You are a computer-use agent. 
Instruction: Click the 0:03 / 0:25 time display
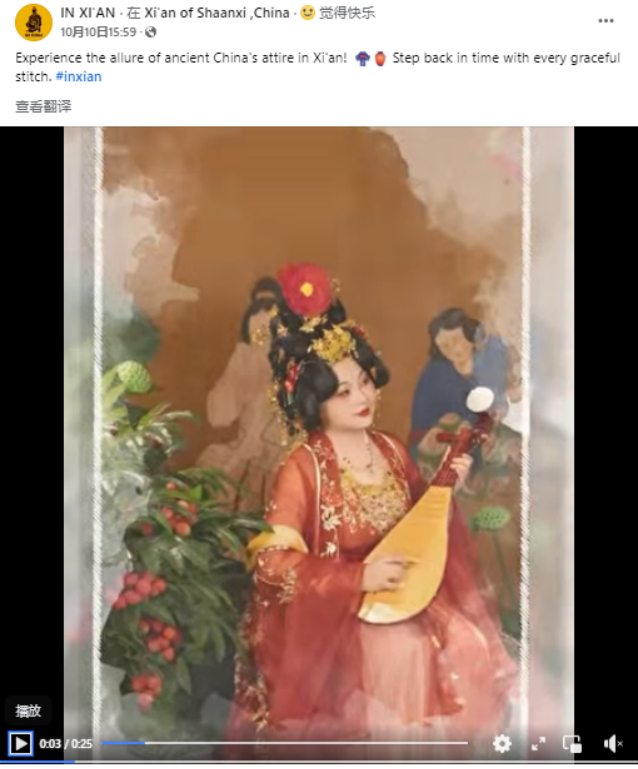(66, 743)
